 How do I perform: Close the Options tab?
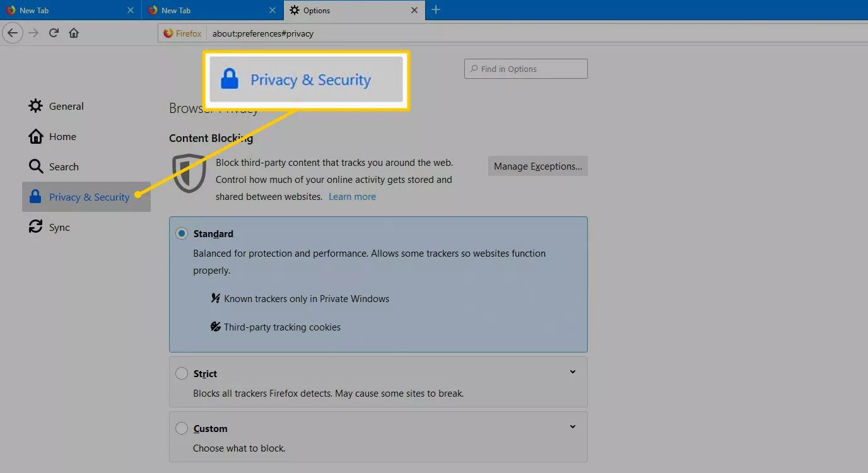coord(414,10)
